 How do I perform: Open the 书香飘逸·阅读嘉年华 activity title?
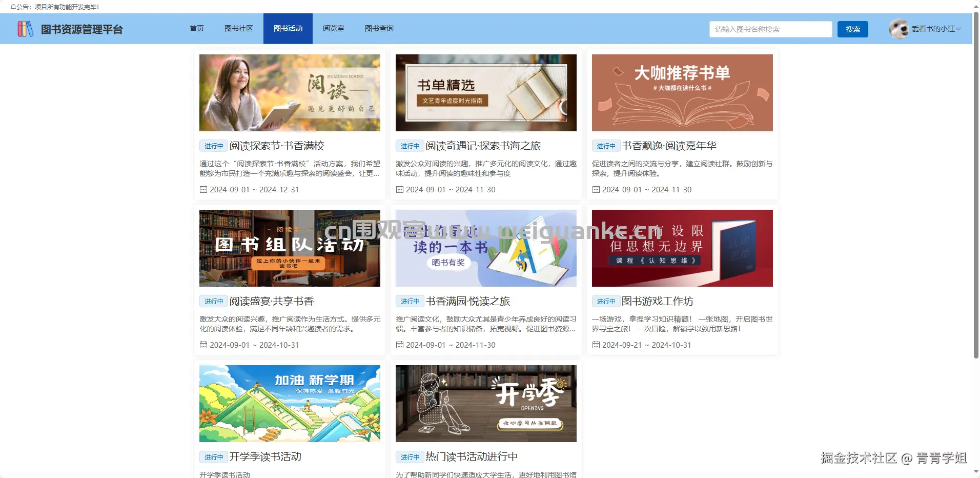point(669,146)
